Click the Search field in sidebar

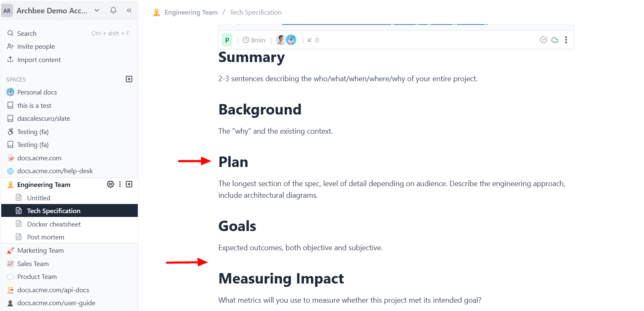27,33
